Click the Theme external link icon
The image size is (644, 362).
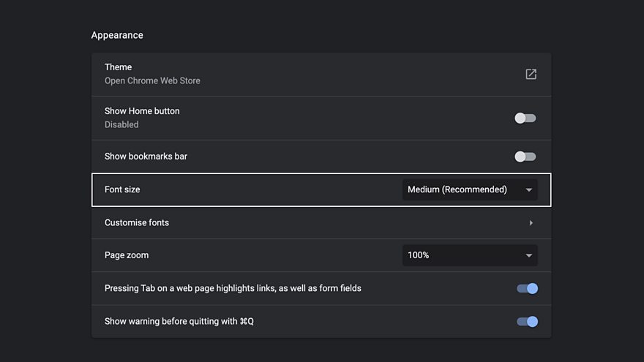click(531, 74)
